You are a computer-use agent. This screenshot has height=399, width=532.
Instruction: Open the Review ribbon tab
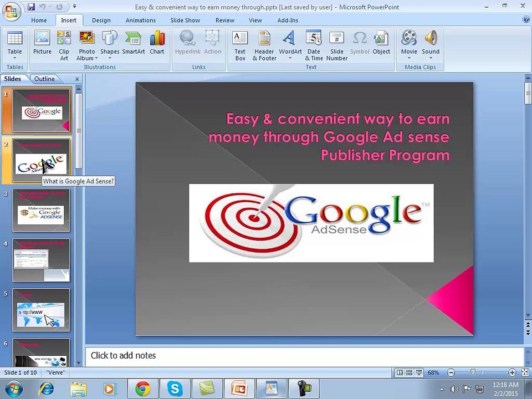point(225,21)
